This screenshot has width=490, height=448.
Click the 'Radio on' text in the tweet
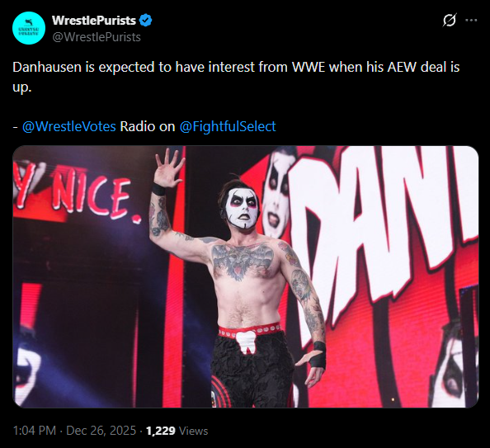(148, 126)
